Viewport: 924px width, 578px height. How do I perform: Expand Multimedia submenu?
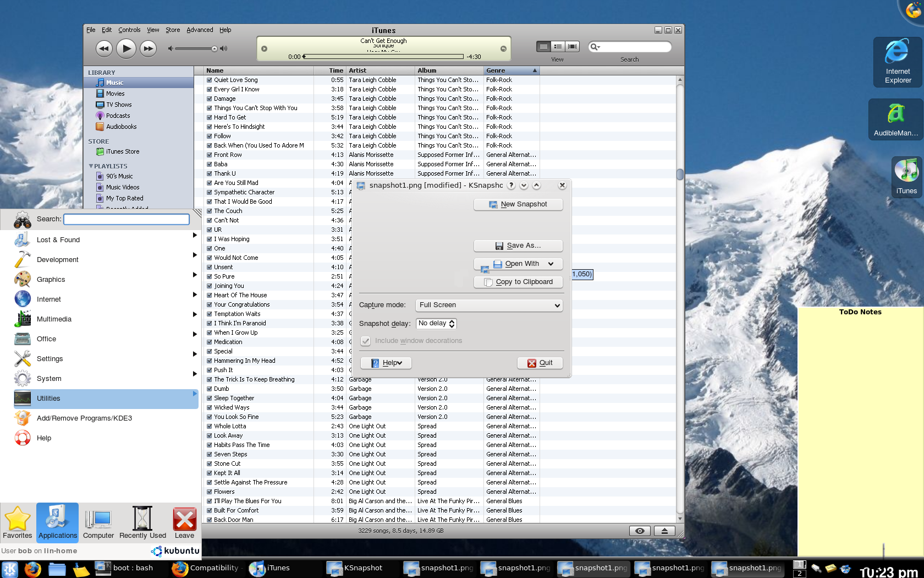pyautogui.click(x=195, y=314)
